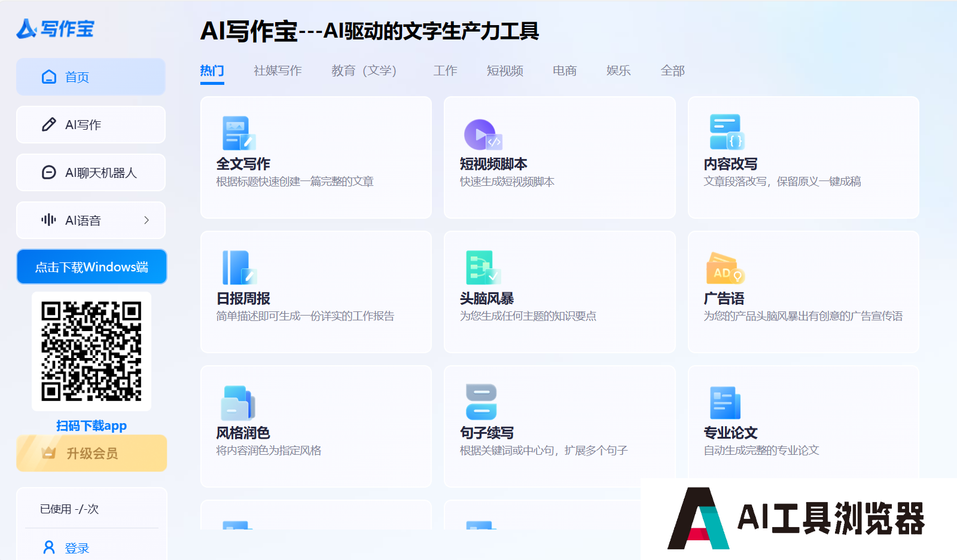The width and height of the screenshot is (957, 560).
Task: Select the 娱乐 tab
Action: [x=618, y=71]
